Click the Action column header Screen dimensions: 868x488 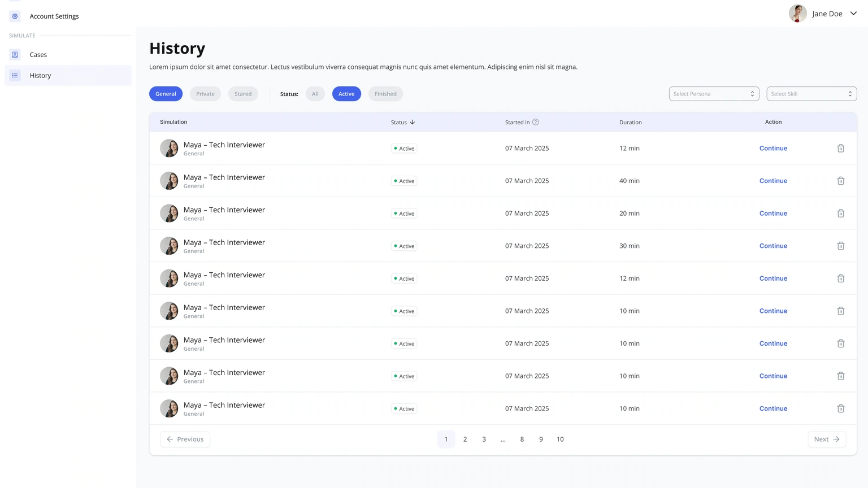point(773,122)
